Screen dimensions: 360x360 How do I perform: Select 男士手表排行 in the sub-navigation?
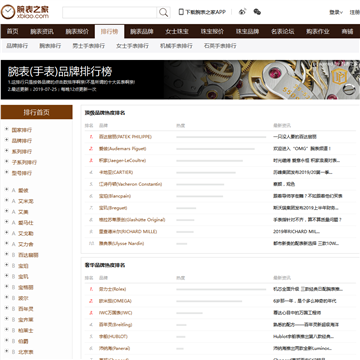(89, 46)
